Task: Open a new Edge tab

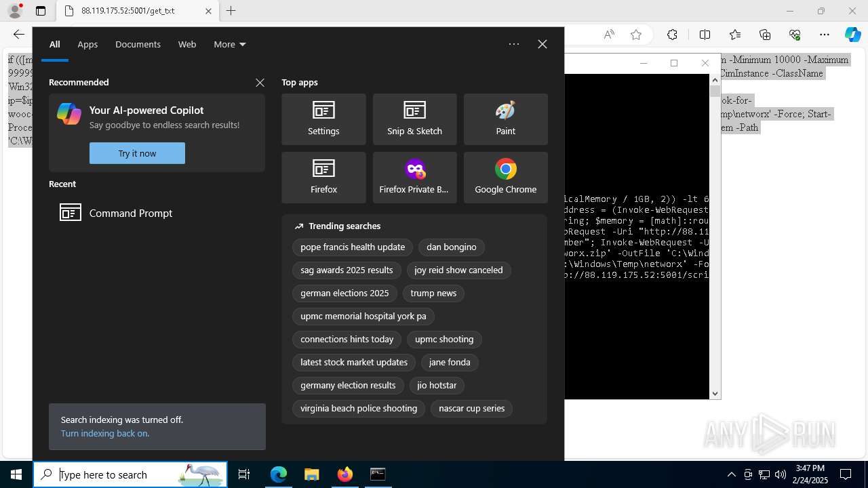Action: (x=231, y=11)
